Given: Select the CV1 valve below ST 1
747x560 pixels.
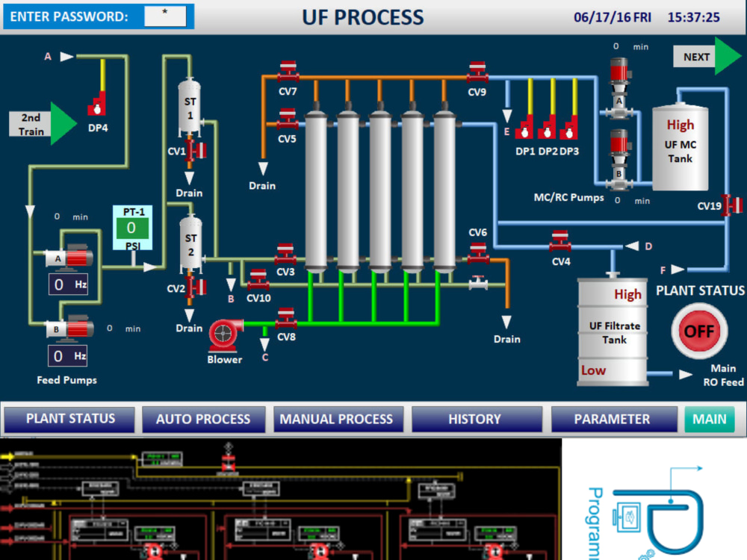Looking at the screenshot, I should click(x=196, y=150).
